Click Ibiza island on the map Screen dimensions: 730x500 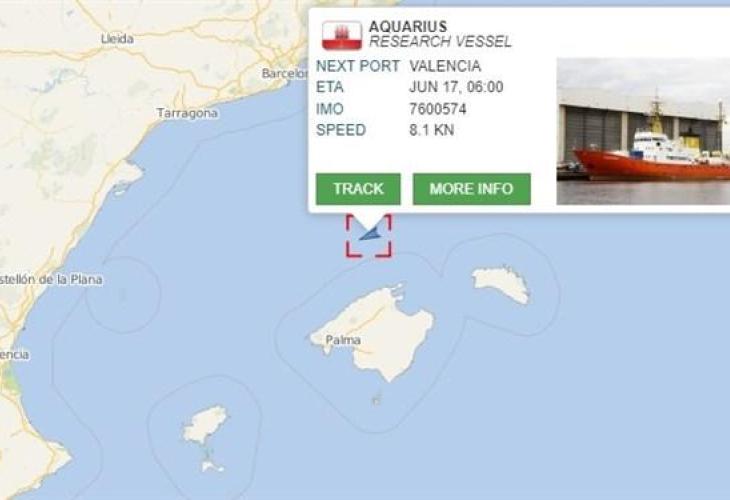(205, 425)
